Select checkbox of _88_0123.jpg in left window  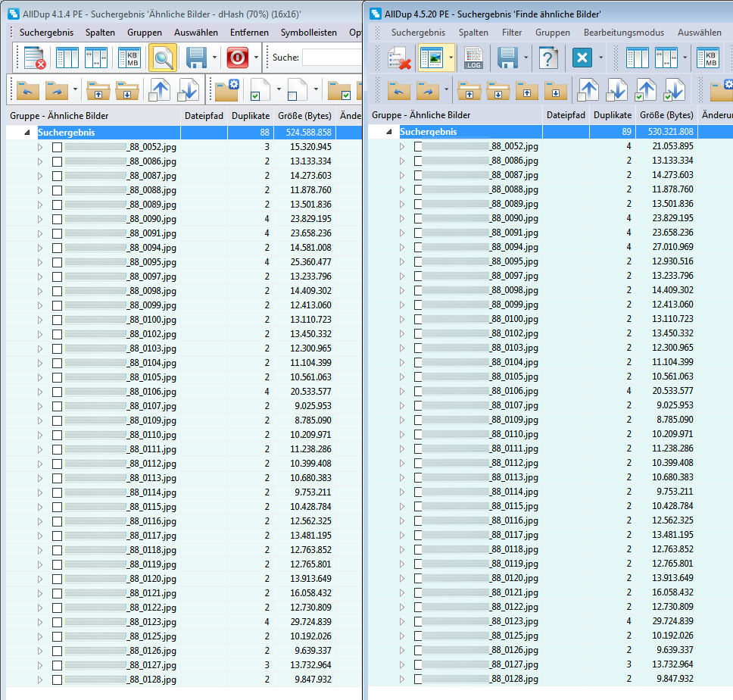click(x=57, y=622)
